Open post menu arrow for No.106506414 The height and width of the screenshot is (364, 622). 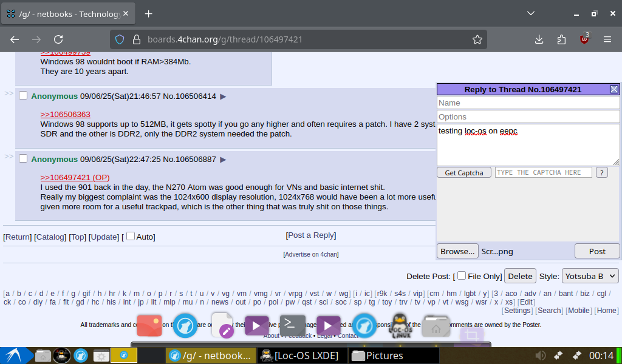pos(223,96)
